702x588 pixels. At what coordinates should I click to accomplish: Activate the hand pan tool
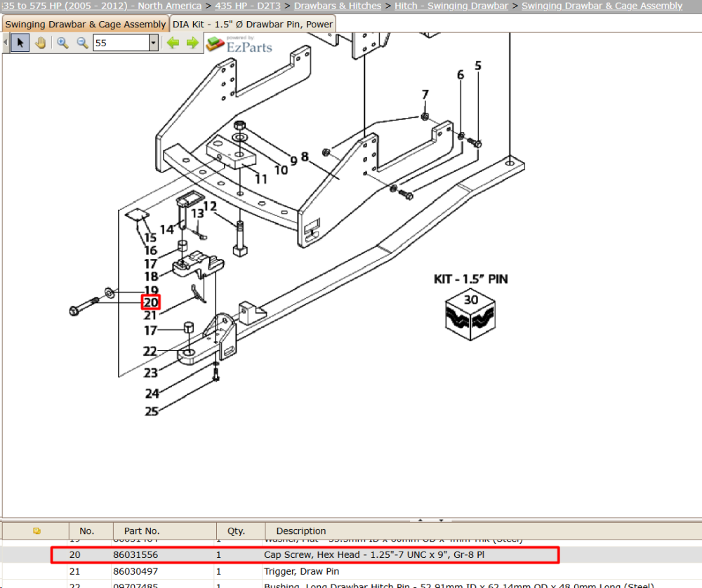41,43
